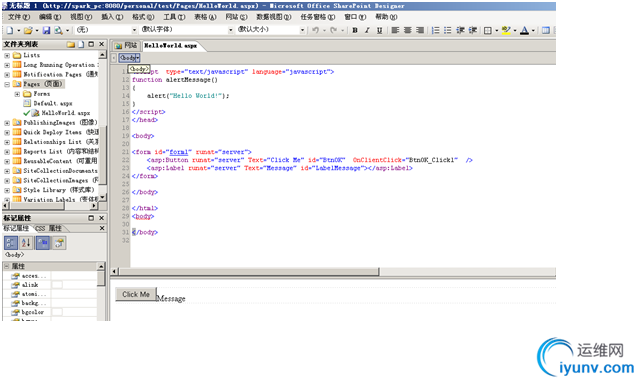This screenshot has width=640, height=384.
Task: Align text right using toolbar icon
Action: [420, 30]
